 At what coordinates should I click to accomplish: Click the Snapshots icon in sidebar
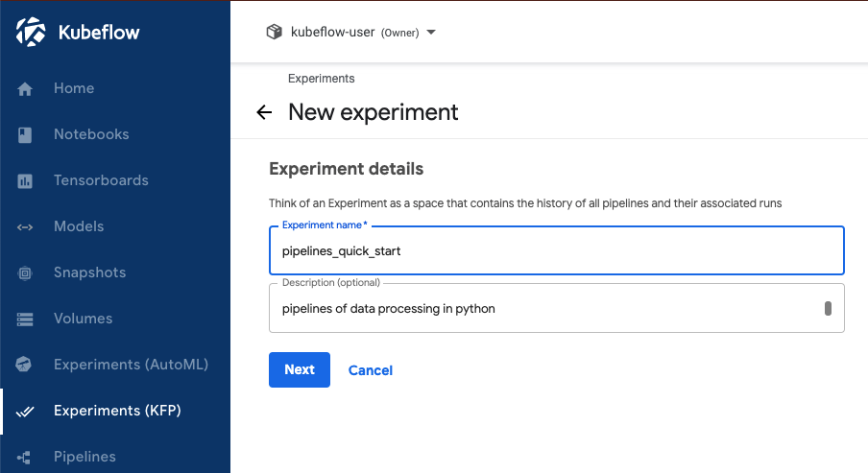(x=26, y=273)
